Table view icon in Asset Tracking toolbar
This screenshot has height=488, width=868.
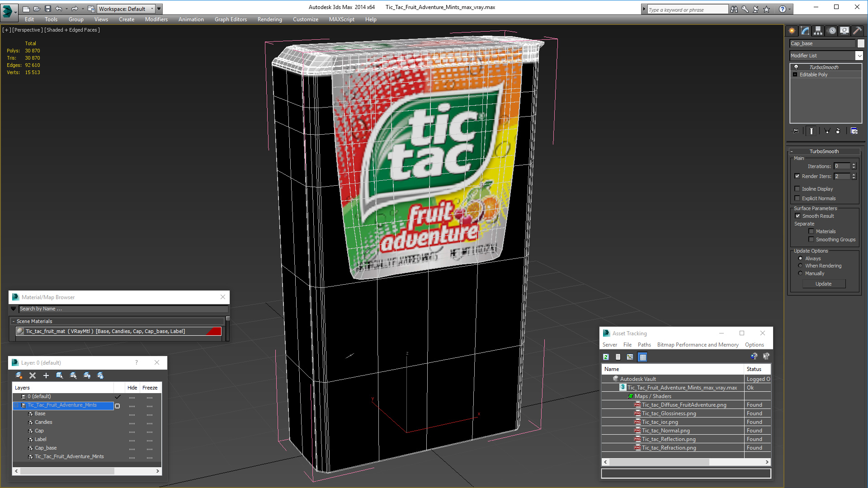(x=643, y=357)
